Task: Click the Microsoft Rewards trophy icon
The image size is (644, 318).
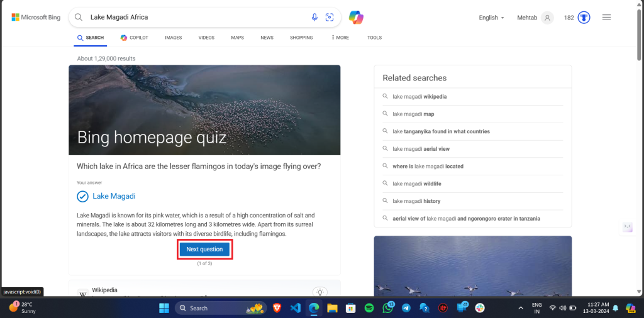Action: pyautogui.click(x=584, y=18)
